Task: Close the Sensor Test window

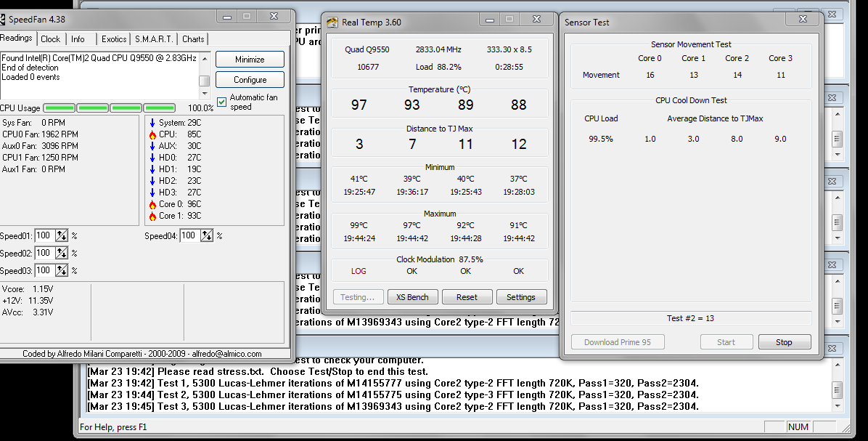Action: click(x=803, y=19)
